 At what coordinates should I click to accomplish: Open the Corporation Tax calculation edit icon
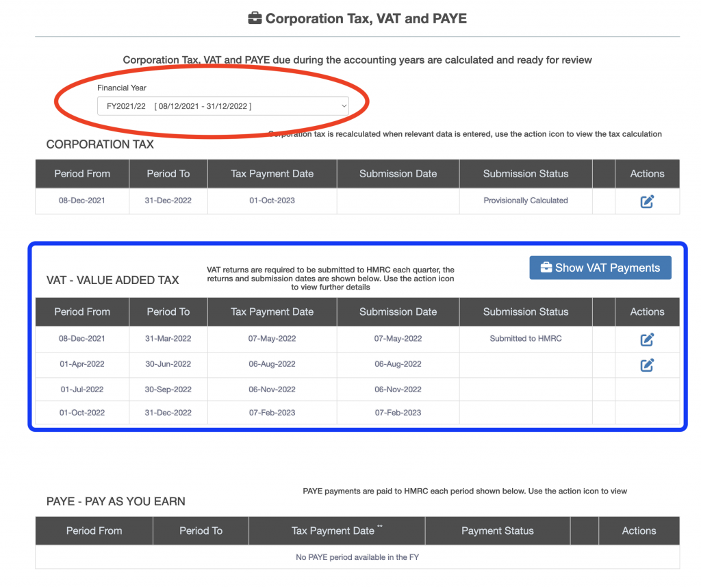coord(647,201)
